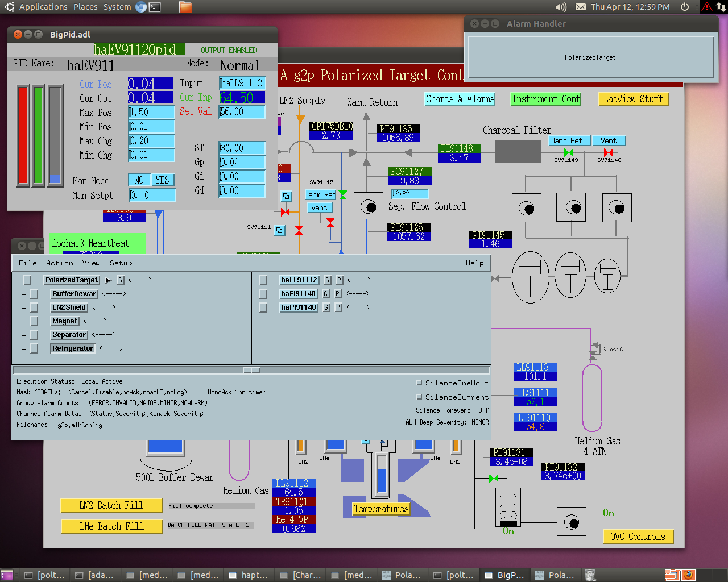Screen dimensions: 728x582
Task: Open the related-display icon left of SV91115 Warm Ret
Action: pyautogui.click(x=286, y=196)
